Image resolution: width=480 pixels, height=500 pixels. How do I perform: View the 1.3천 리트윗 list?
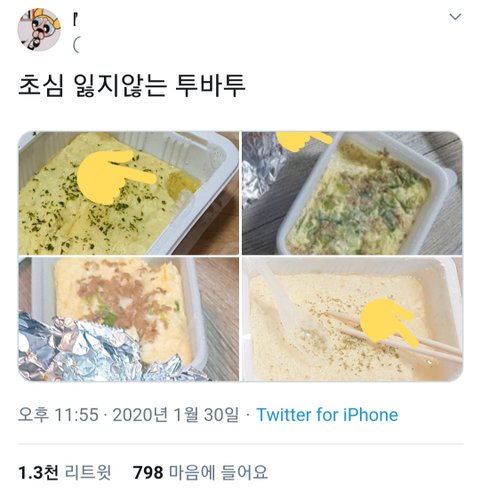click(x=64, y=472)
